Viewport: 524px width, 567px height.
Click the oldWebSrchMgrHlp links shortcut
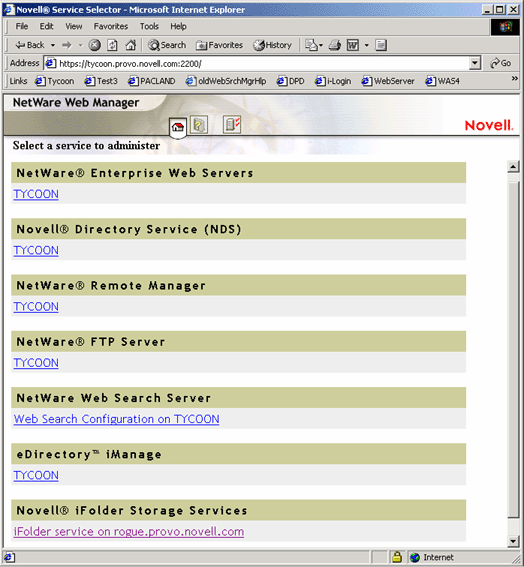226,81
